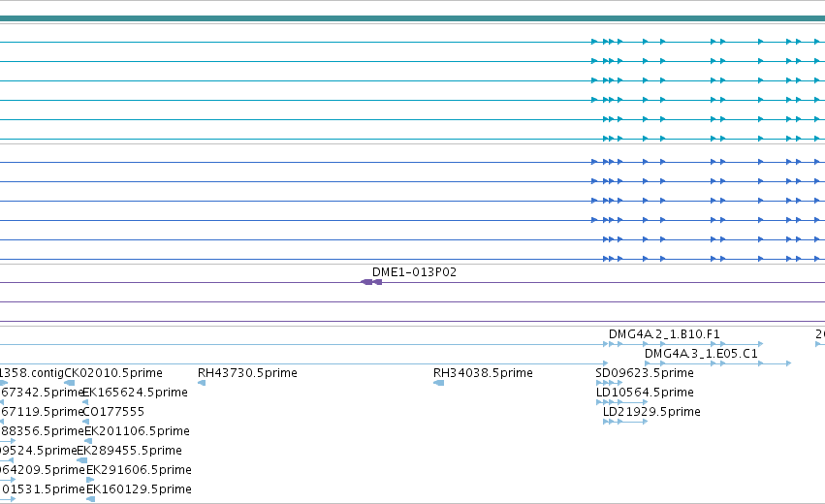Viewport: 825px width, 504px height.
Task: Click the CK02010.5prime label
Action: 113,373
